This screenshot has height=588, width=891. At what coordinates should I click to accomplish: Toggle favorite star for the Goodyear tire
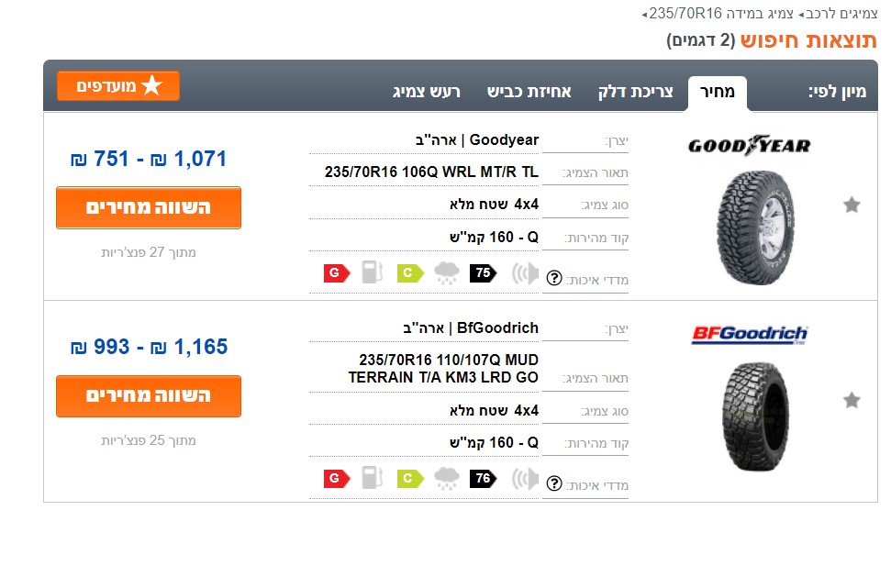852,205
